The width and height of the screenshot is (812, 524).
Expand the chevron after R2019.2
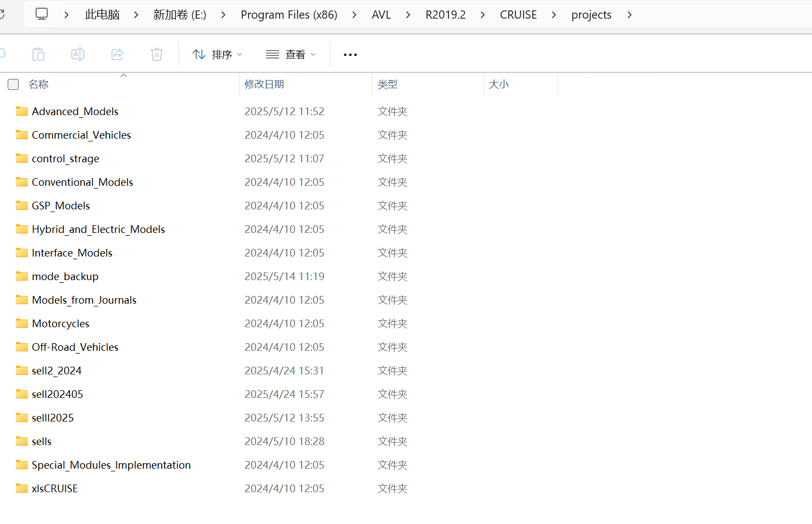[x=482, y=15]
